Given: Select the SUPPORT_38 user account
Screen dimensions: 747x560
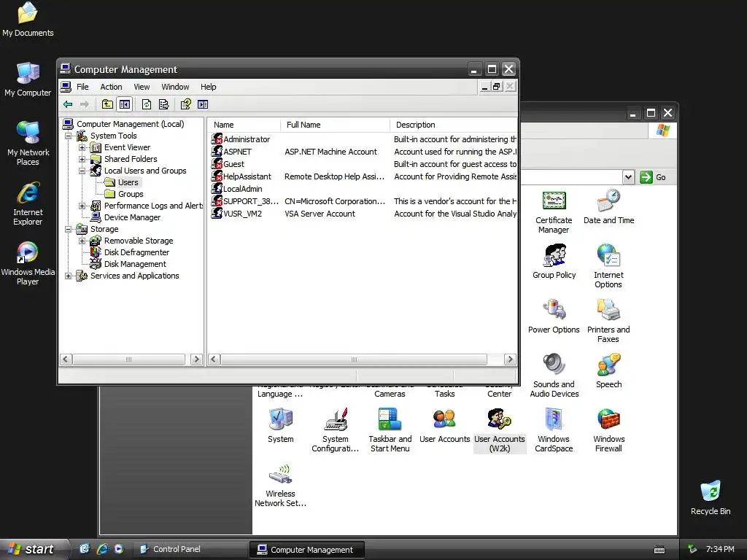Looking at the screenshot, I should [245, 201].
